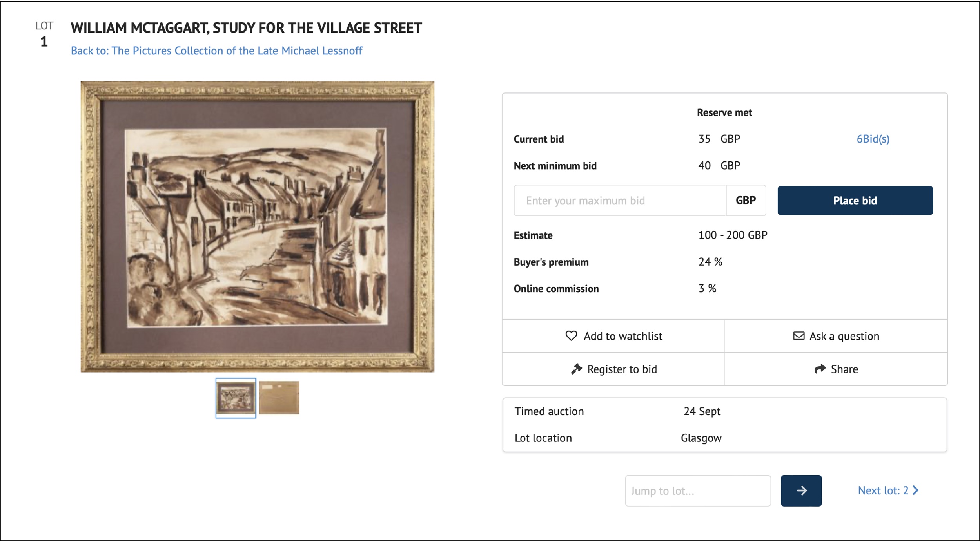Click the share arrow icon
980x541 pixels.
click(x=820, y=369)
